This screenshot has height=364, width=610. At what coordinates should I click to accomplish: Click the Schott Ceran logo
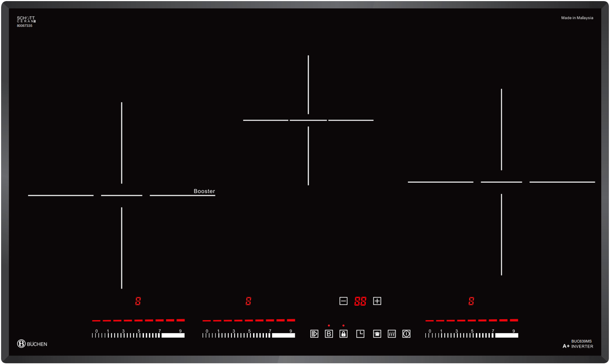[x=26, y=21]
